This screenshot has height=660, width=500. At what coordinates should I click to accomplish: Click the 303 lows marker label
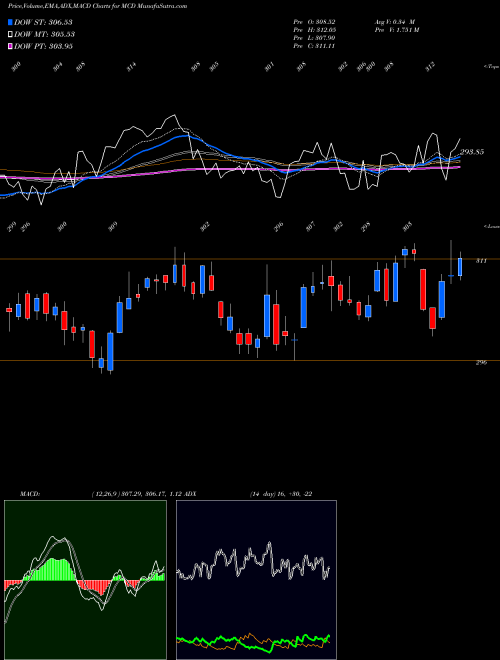coord(407,227)
